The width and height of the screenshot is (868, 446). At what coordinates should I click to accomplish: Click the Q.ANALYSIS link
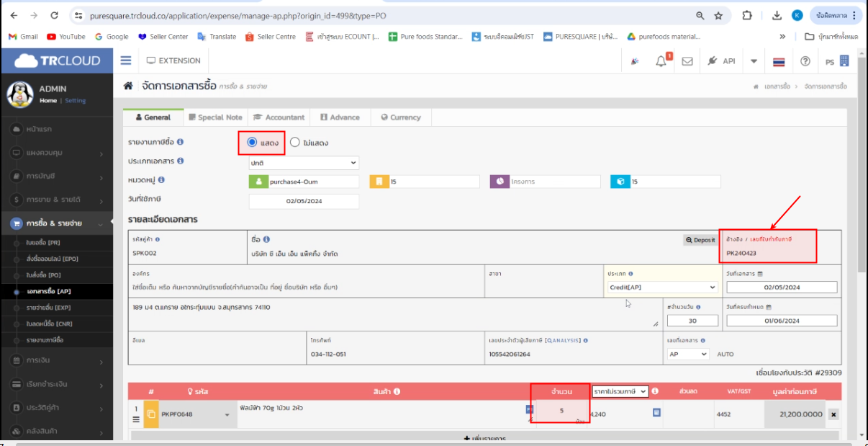coord(562,340)
